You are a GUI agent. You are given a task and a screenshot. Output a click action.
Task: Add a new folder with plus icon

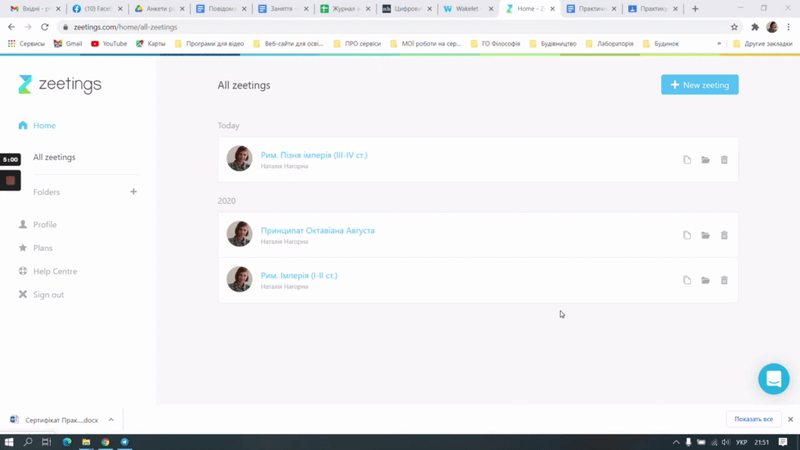coord(133,192)
